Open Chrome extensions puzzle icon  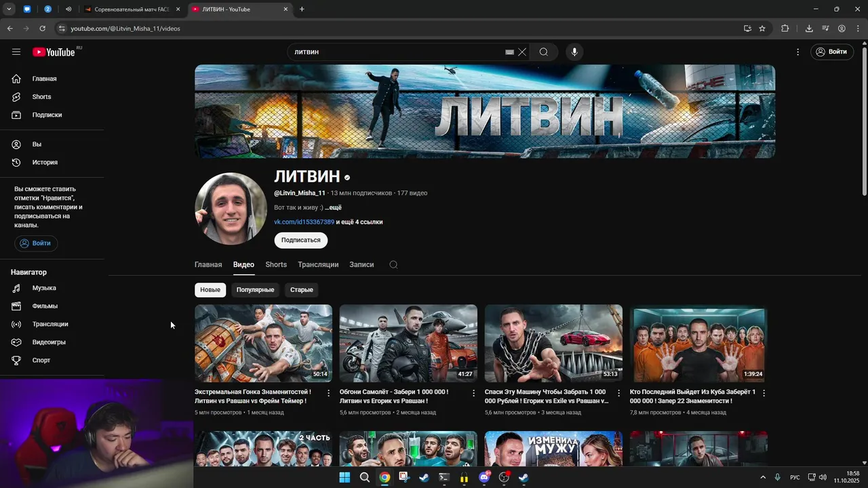[x=785, y=28]
